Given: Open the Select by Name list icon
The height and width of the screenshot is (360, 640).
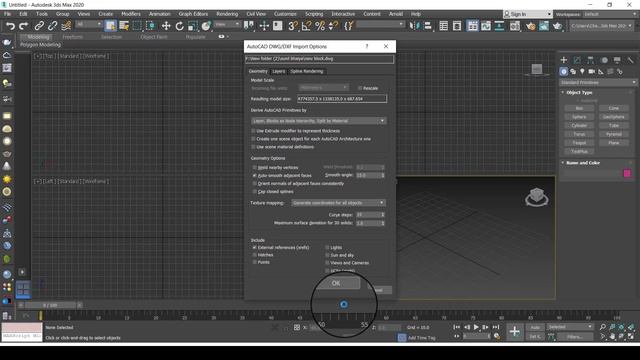Looking at the screenshot, I should [x=124, y=26].
